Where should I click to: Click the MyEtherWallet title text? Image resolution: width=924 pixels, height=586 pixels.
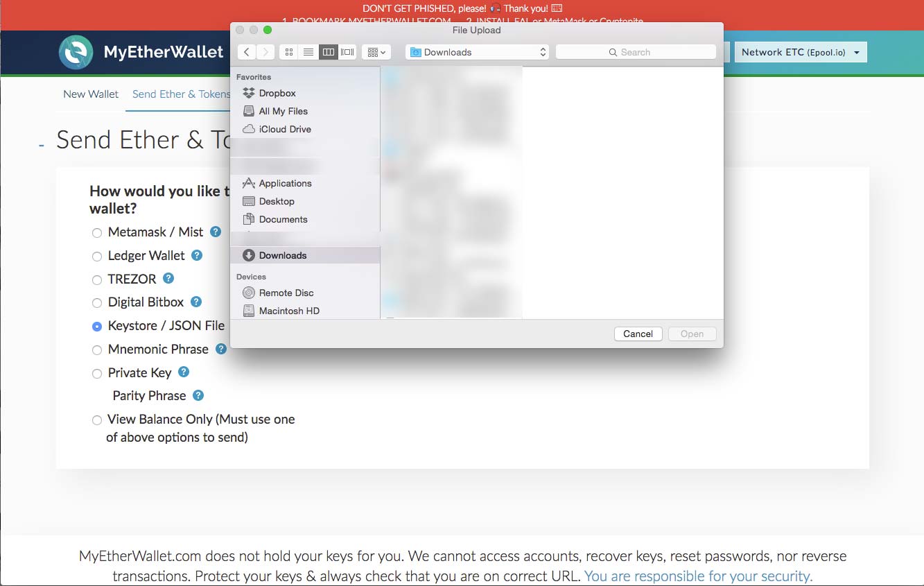(x=164, y=52)
